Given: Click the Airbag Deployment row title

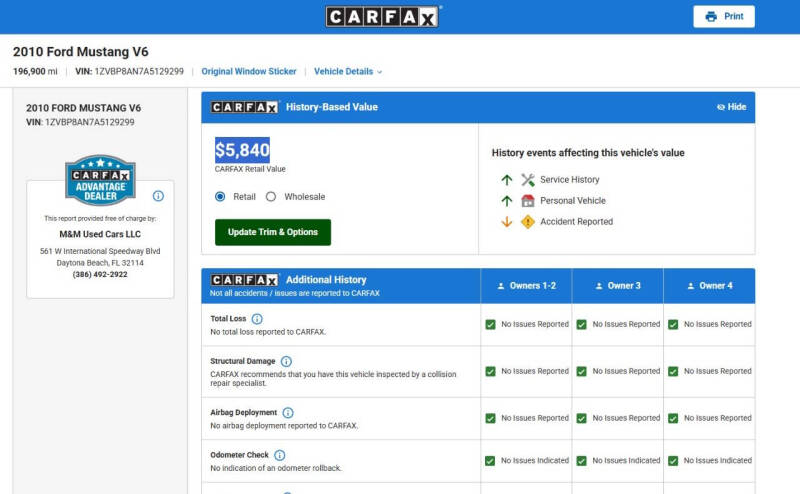Looking at the screenshot, I should pyautogui.click(x=243, y=412).
